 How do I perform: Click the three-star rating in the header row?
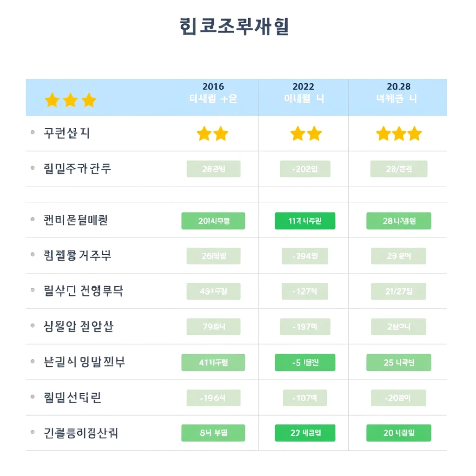click(70, 100)
